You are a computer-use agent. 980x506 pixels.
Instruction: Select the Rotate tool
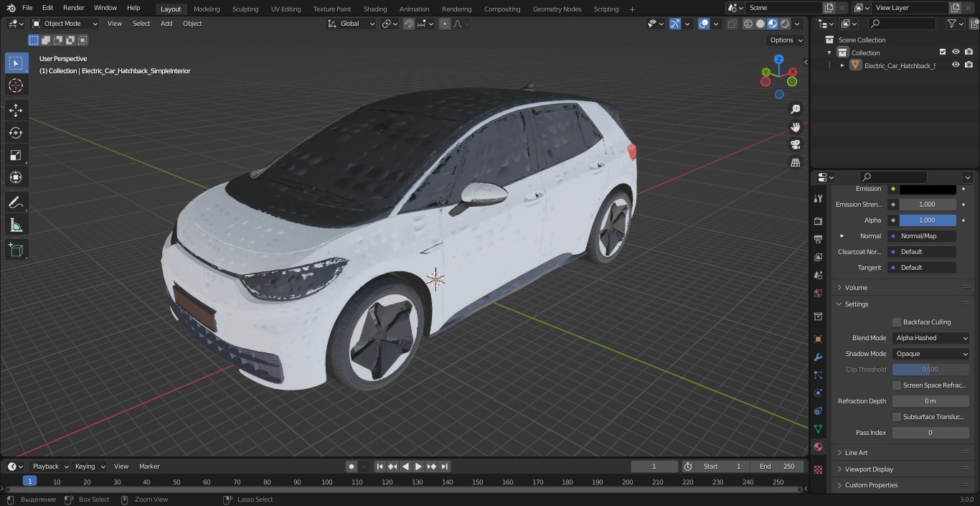16,133
